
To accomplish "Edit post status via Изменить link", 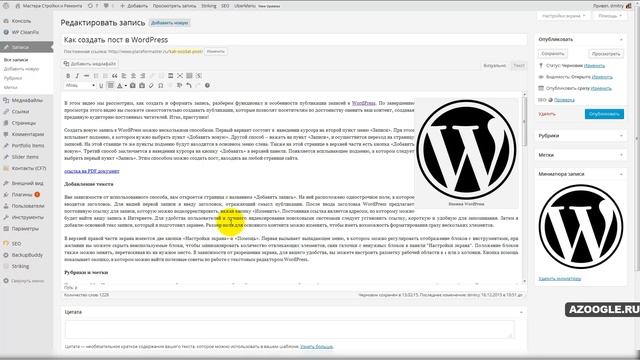I will point(594,65).
